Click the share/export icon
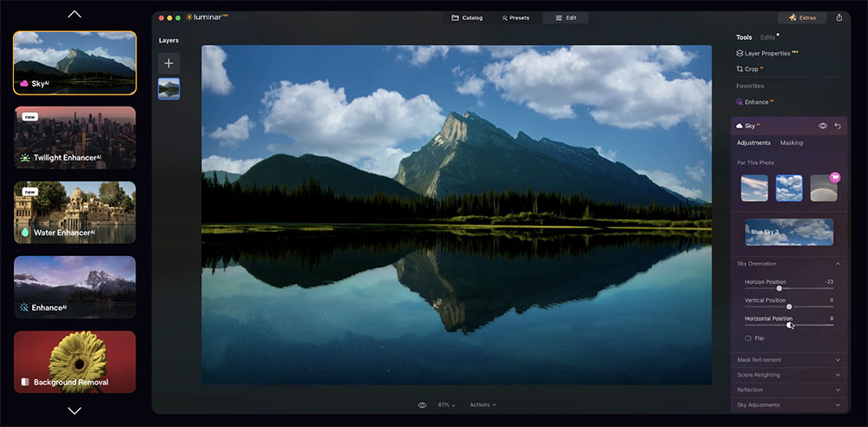 click(839, 17)
